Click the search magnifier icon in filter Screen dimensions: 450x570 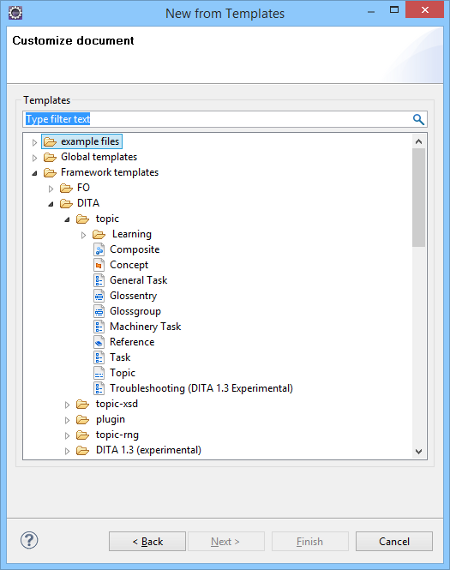click(418, 119)
